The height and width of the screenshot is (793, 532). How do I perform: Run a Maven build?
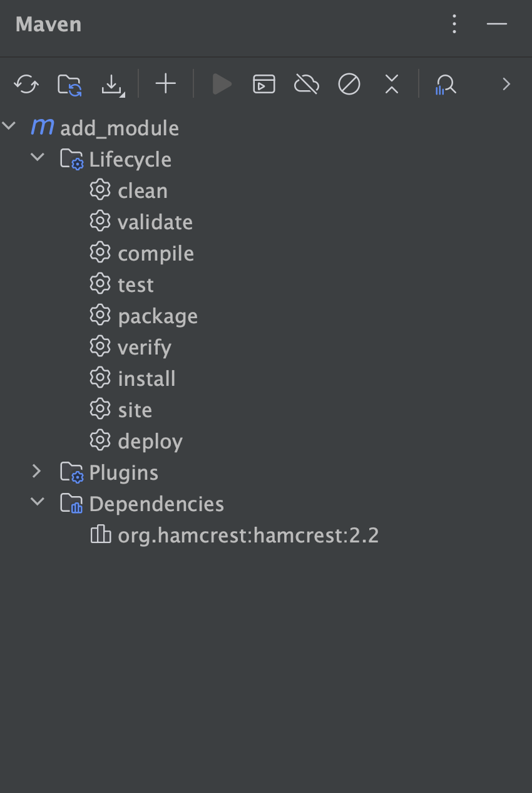tap(222, 84)
